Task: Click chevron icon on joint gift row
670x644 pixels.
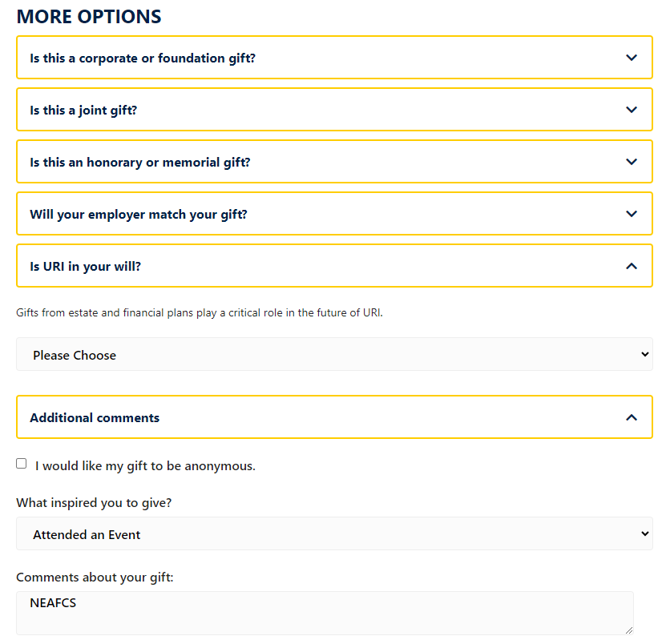Action: [x=631, y=110]
